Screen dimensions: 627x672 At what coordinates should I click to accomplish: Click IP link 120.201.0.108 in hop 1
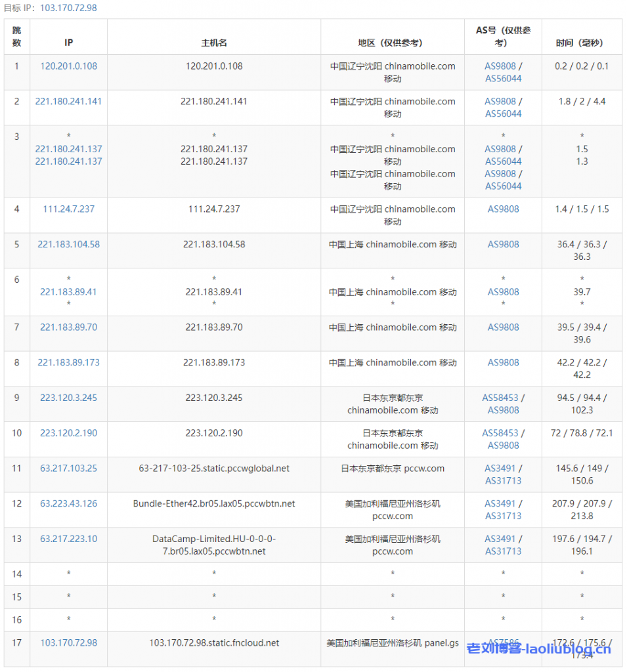tap(68, 66)
